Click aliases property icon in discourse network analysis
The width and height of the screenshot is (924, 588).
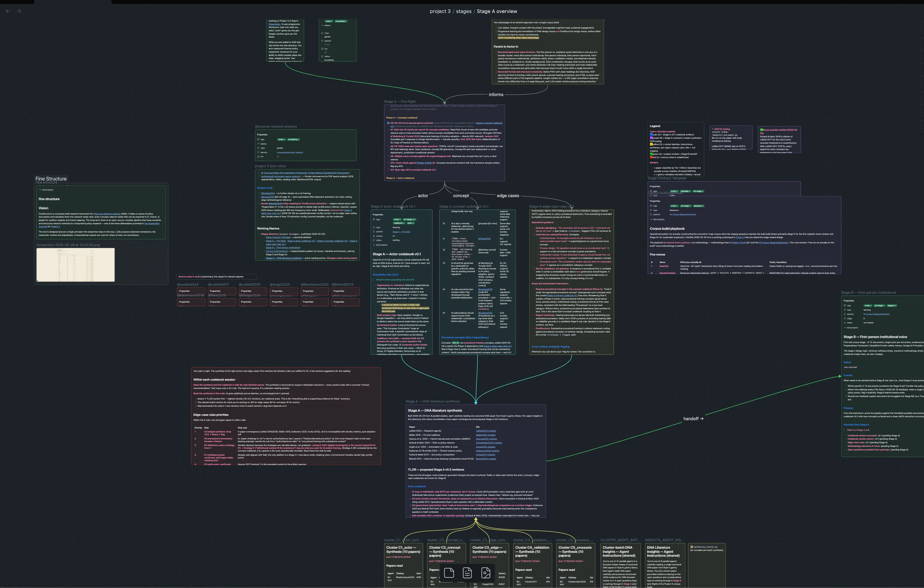(258, 144)
